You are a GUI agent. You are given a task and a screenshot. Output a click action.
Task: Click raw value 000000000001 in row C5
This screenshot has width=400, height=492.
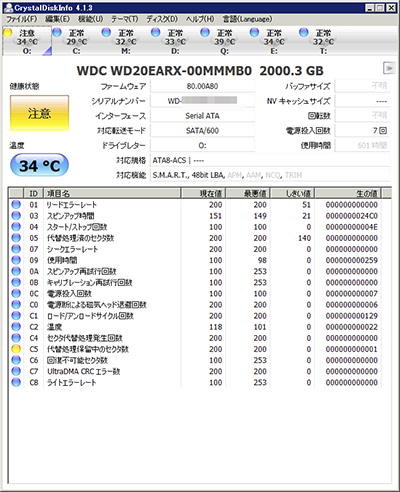click(x=352, y=349)
